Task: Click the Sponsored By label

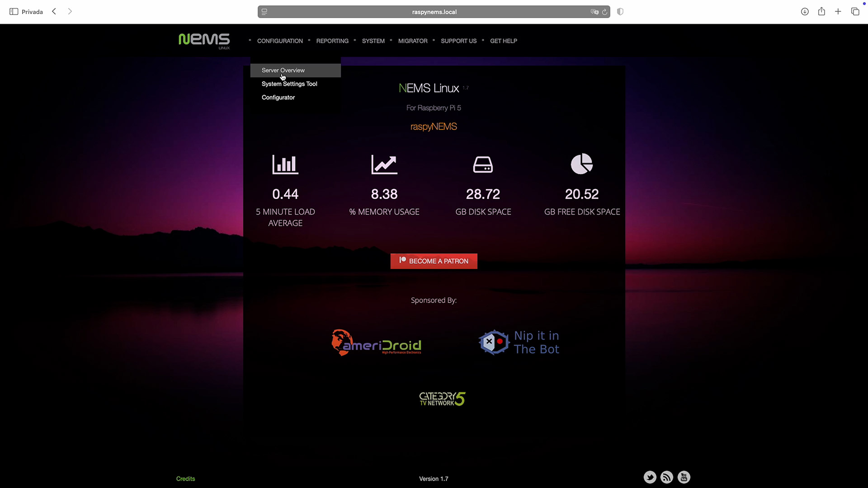Action: pos(434,300)
